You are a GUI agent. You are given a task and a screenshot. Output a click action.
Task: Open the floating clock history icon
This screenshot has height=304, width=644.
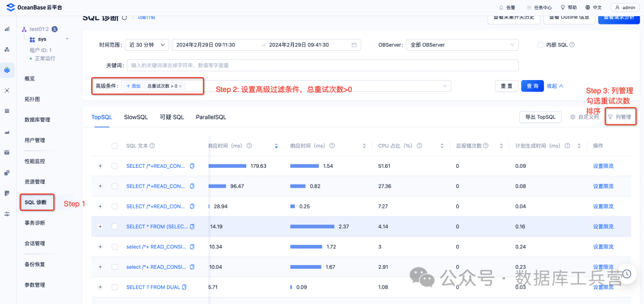627,274
